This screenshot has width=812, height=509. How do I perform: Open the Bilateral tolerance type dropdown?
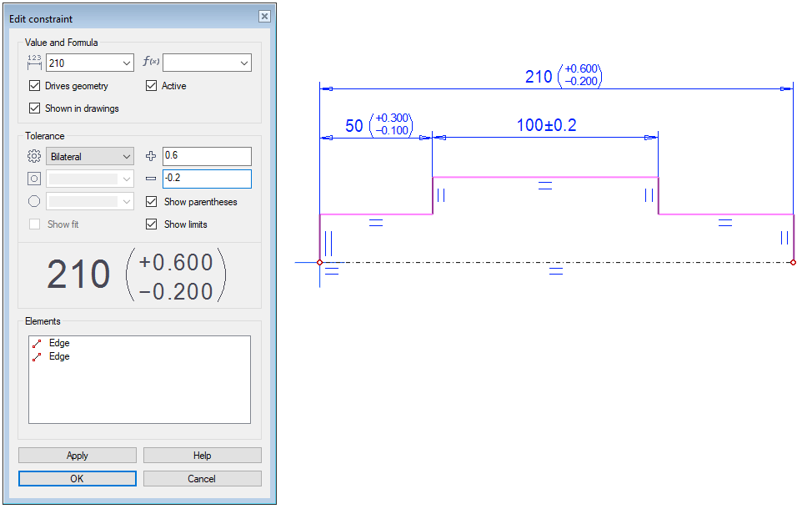click(x=126, y=156)
